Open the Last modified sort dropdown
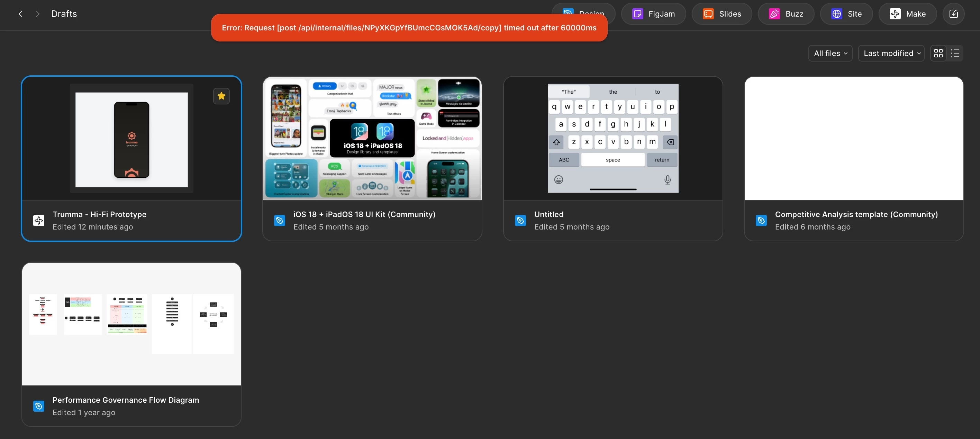This screenshot has width=980, height=439. click(x=891, y=53)
